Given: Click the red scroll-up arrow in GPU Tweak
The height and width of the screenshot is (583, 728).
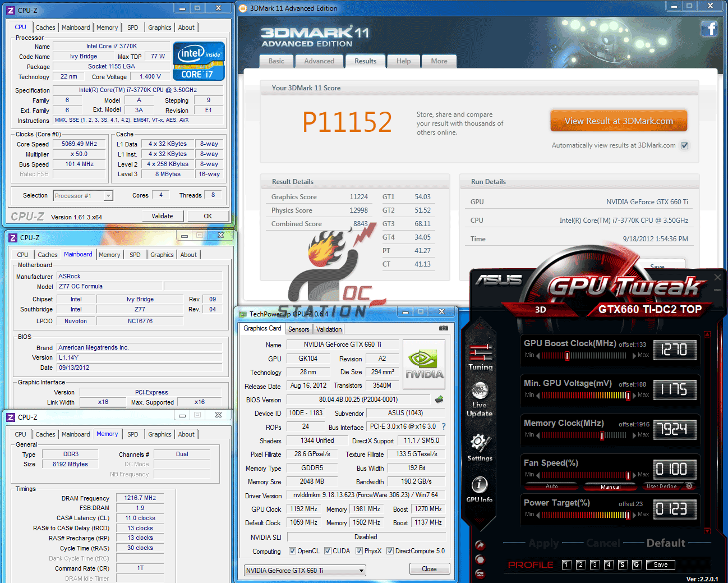Looking at the screenshot, I should (x=707, y=334).
